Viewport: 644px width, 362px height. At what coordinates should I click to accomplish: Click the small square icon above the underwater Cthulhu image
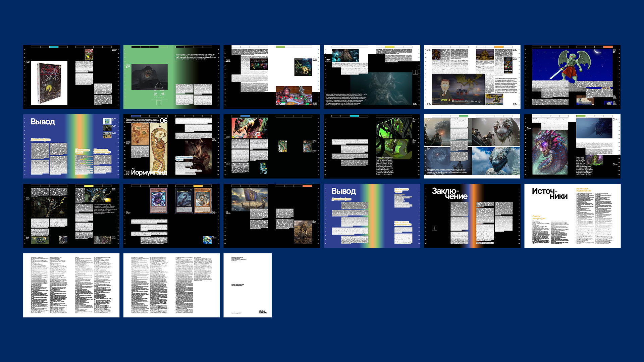pos(415,72)
